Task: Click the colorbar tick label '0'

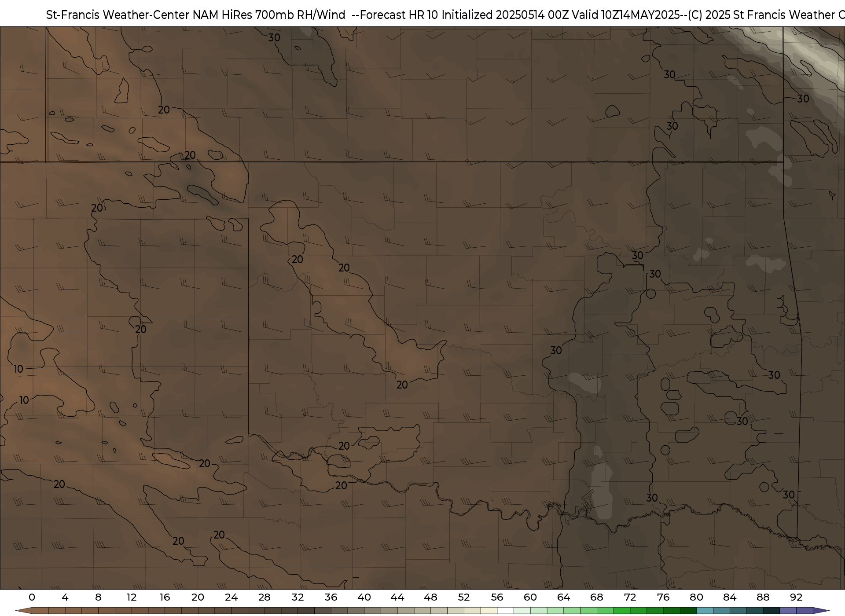Action: [x=32, y=598]
